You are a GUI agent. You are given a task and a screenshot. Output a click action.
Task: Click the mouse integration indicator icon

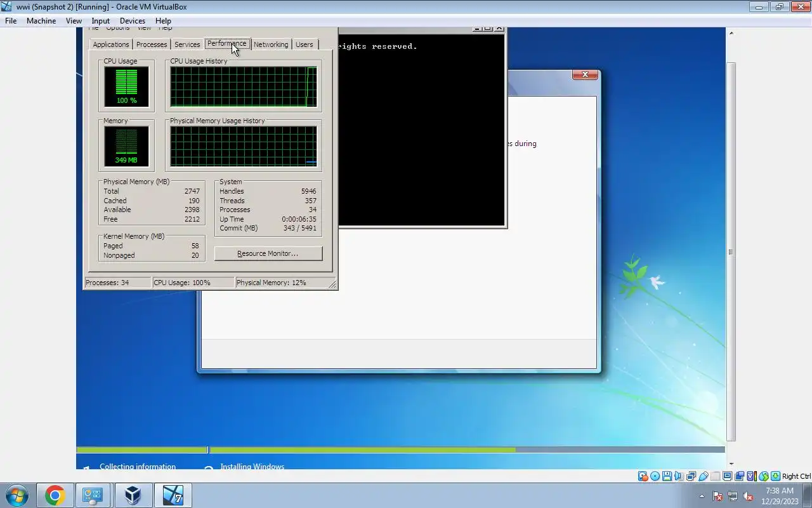pos(764,476)
